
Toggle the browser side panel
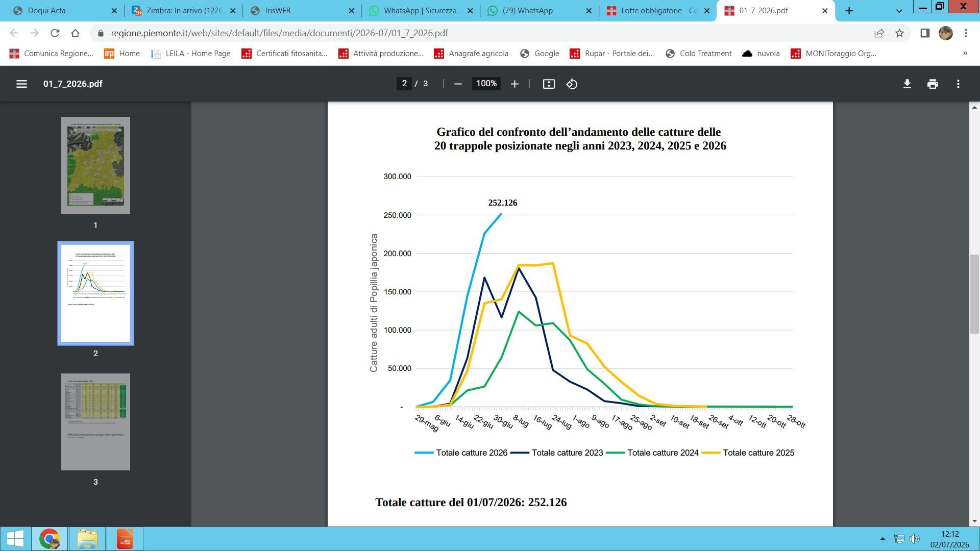[924, 33]
